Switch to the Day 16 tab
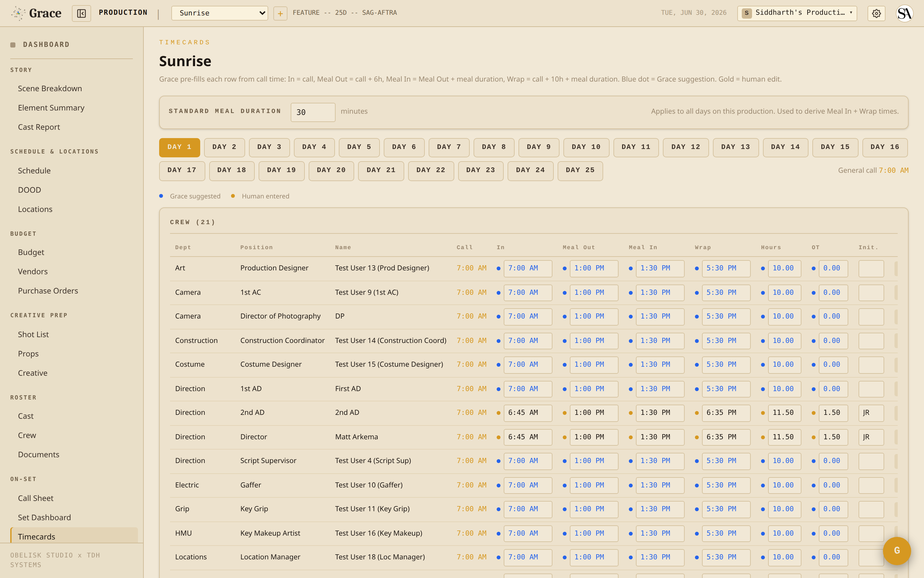Viewport: 924px width, 578px height. [x=885, y=148]
